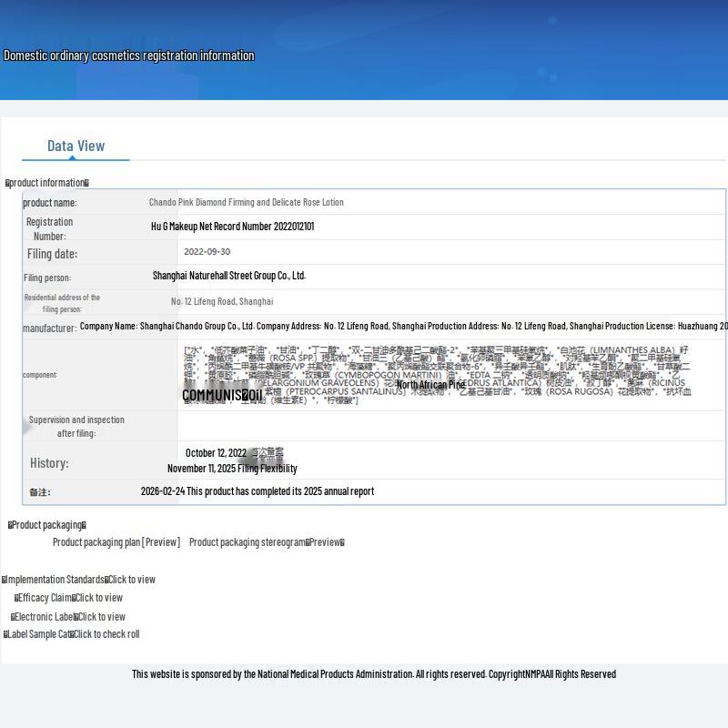Click the Supervision and inspection after filing label
728x728 pixels.
pyautogui.click(x=76, y=426)
